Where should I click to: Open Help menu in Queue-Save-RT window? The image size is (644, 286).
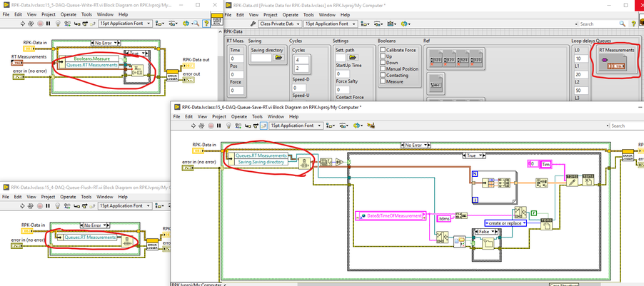(294, 116)
